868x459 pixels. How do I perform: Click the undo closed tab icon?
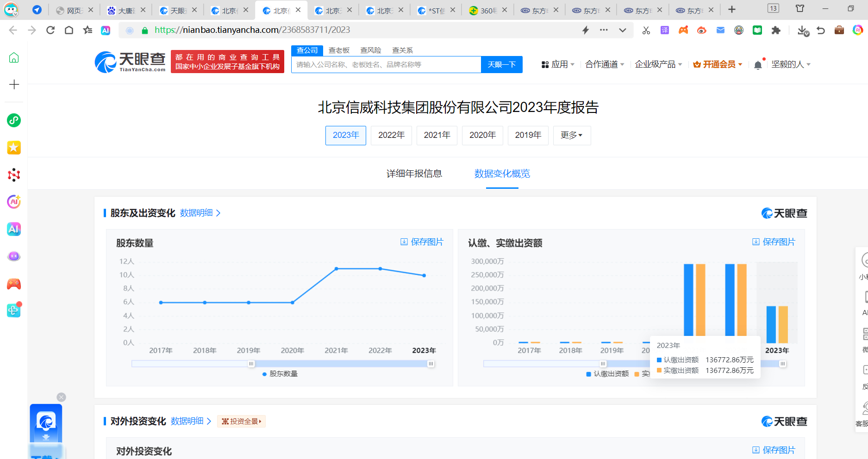click(x=821, y=30)
